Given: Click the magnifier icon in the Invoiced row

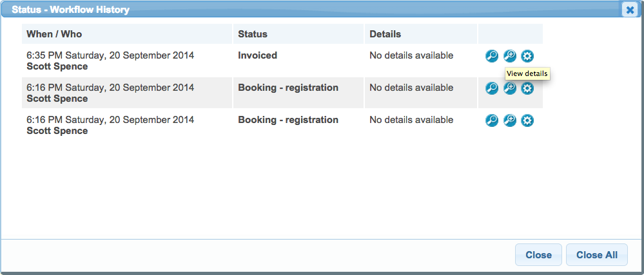Looking at the screenshot, I should pyautogui.click(x=492, y=56).
